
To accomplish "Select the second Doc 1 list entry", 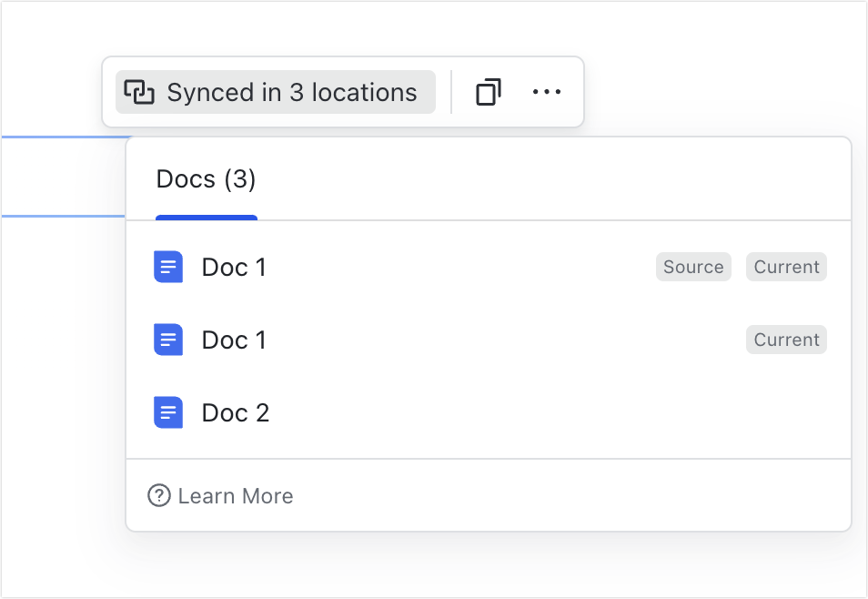I will pyautogui.click(x=234, y=340).
